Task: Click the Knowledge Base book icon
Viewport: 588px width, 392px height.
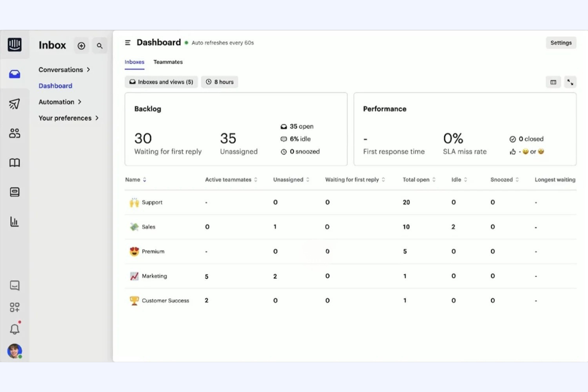Action: [15, 162]
